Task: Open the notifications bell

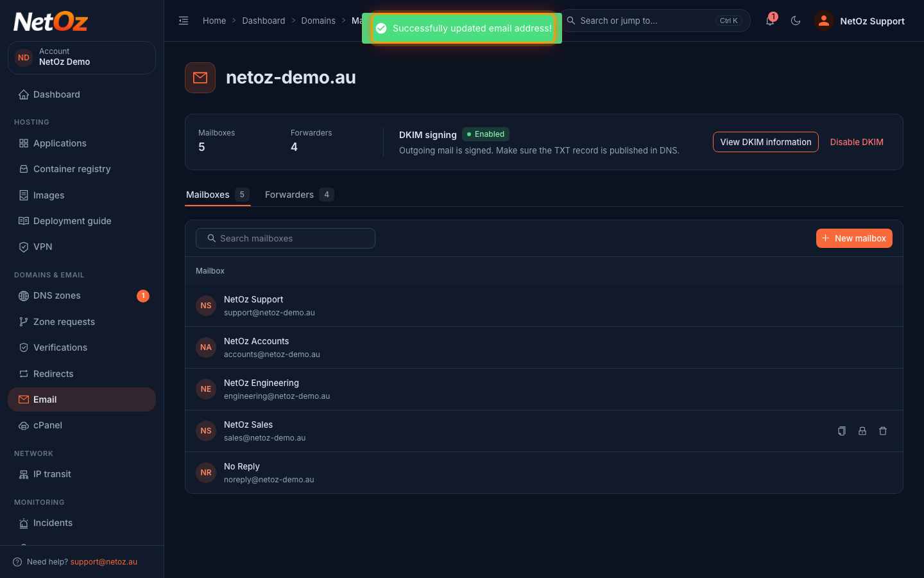Action: point(770,21)
